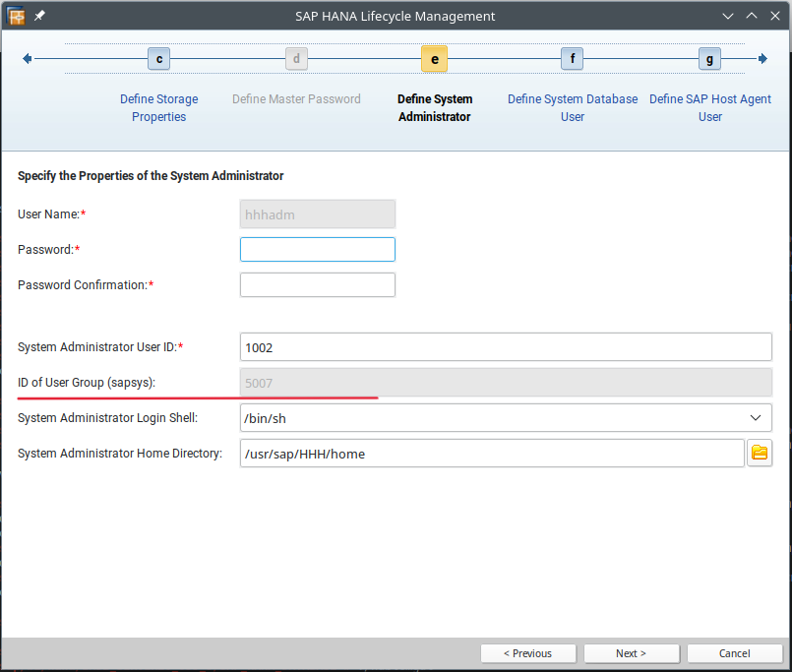Screen dimensions: 792x672
Task: Open the System Administrator Login Shell dropdown
Action: point(506,418)
